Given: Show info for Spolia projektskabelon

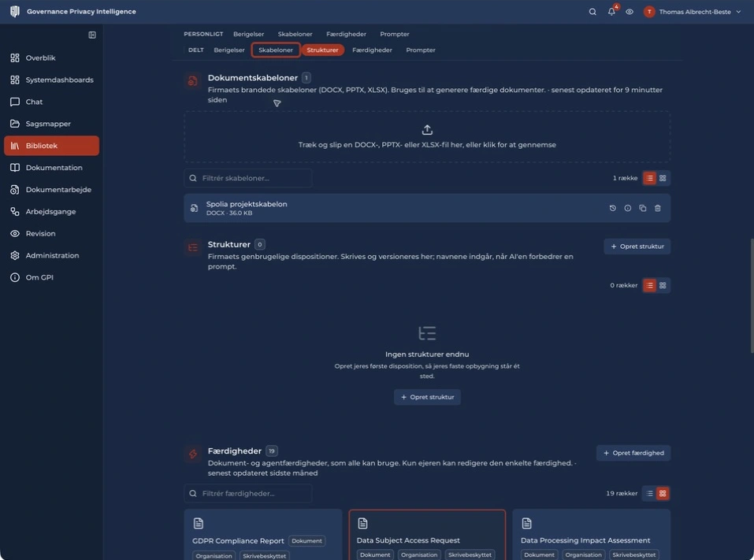Looking at the screenshot, I should (627, 208).
